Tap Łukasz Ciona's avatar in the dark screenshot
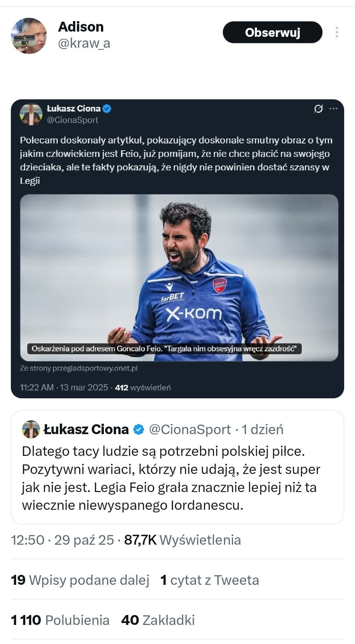355x644 pixels. pos(31,114)
